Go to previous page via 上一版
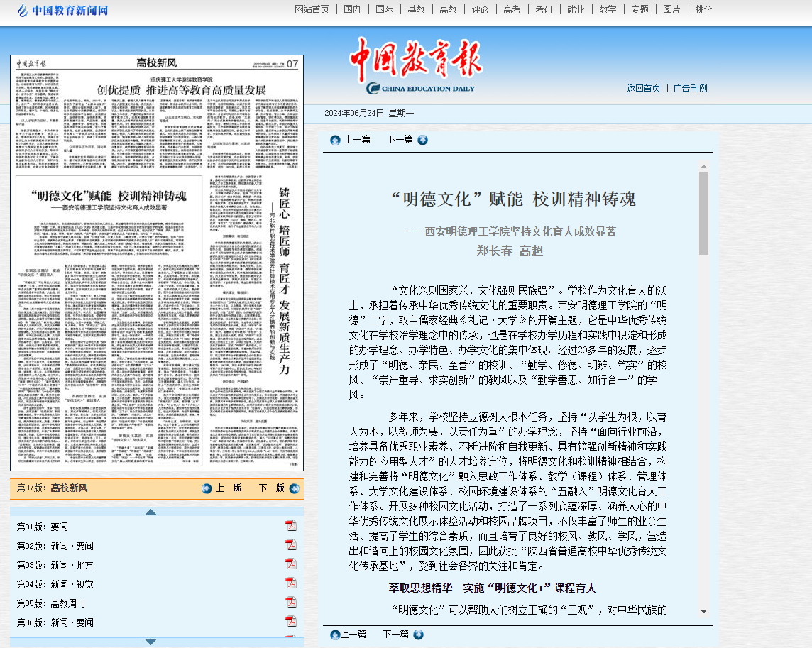812x648 pixels. tap(229, 488)
